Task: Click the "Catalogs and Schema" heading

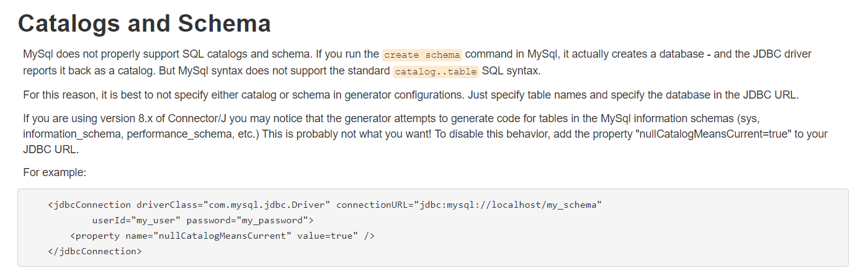Action: click(x=144, y=24)
